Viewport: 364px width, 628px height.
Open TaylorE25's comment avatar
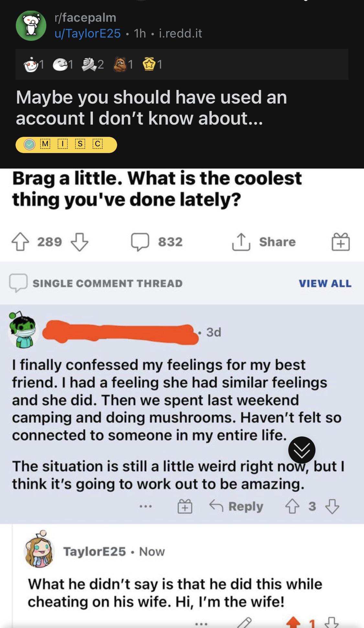click(39, 551)
